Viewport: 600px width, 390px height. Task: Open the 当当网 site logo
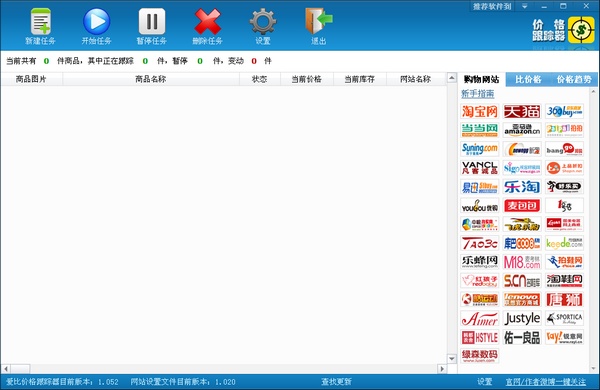point(480,130)
